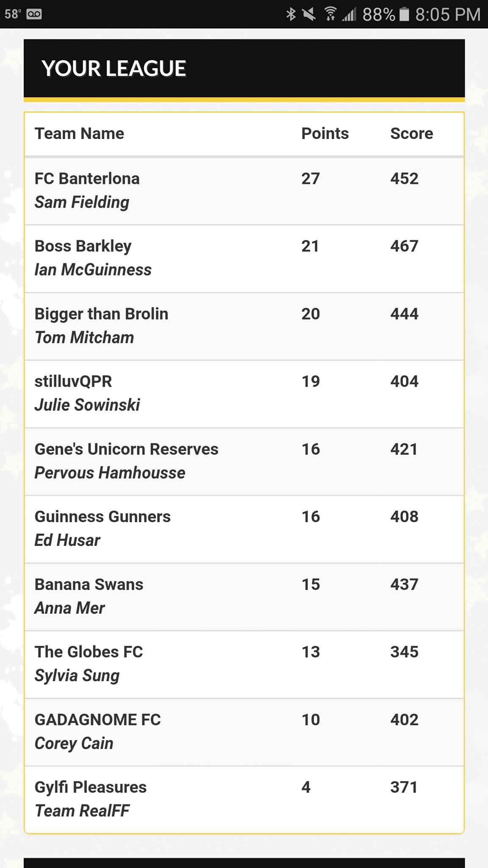Tap the voicemail icon in status bar
Image resolution: width=488 pixels, height=868 pixels.
click(34, 14)
